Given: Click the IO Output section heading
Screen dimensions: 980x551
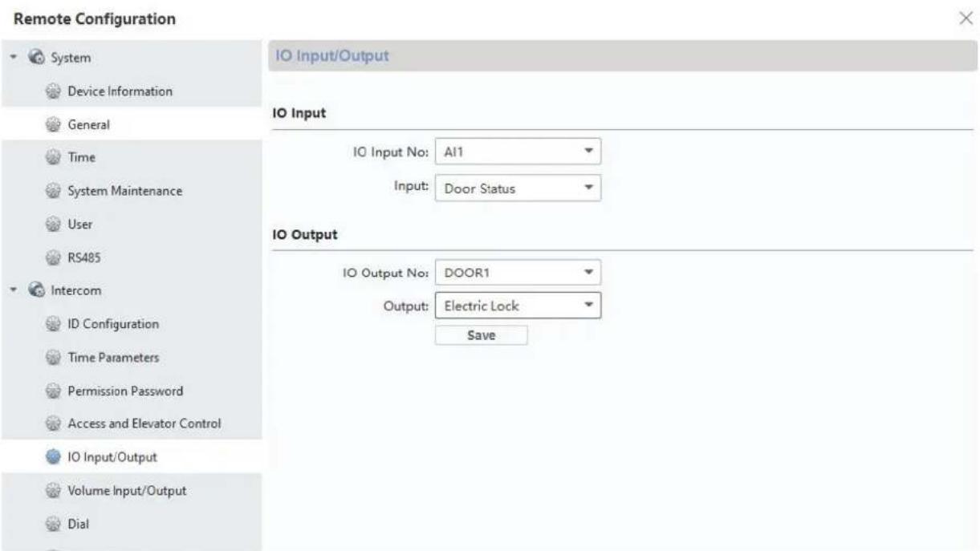Looking at the screenshot, I should (305, 235).
